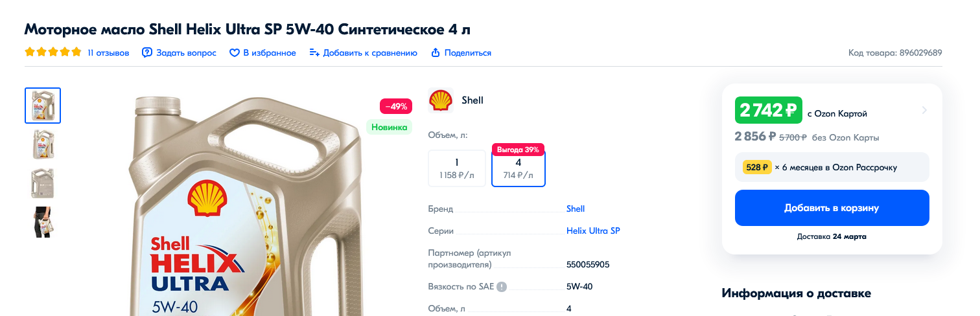Select the 4 liter volume option
This screenshot has width=980, height=316.
coord(519,168)
